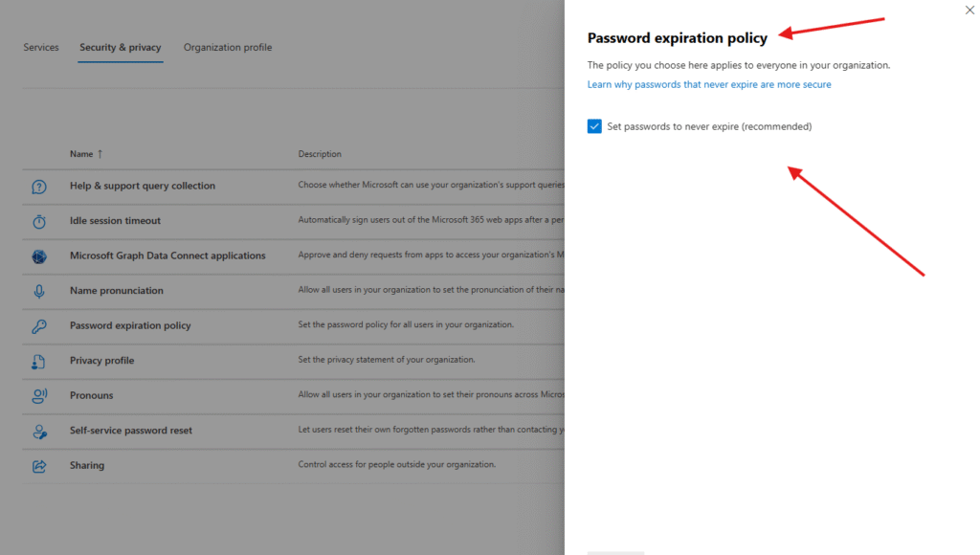The image size is (980, 555).
Task: Switch to the Services tab
Action: [x=41, y=48]
